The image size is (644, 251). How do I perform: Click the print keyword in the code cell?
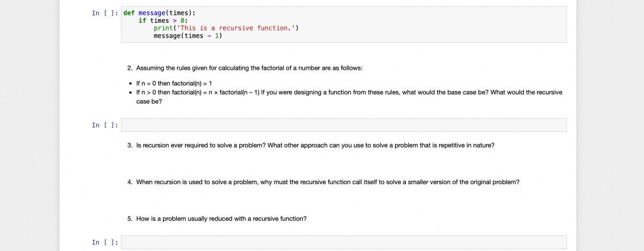point(163,28)
